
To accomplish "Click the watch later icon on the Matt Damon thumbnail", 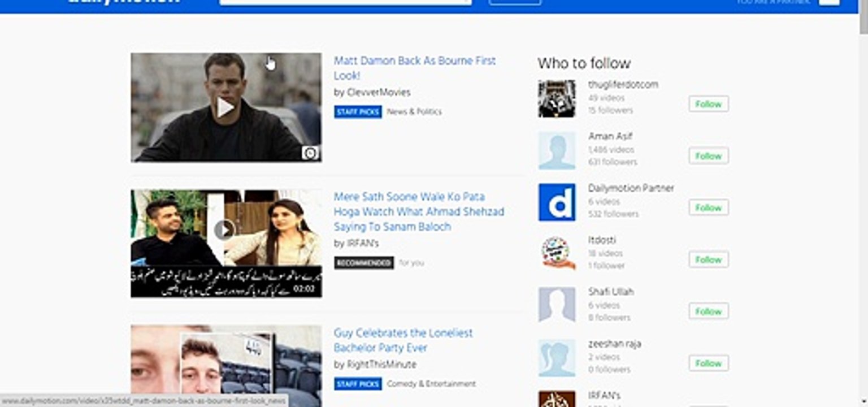I will (310, 153).
